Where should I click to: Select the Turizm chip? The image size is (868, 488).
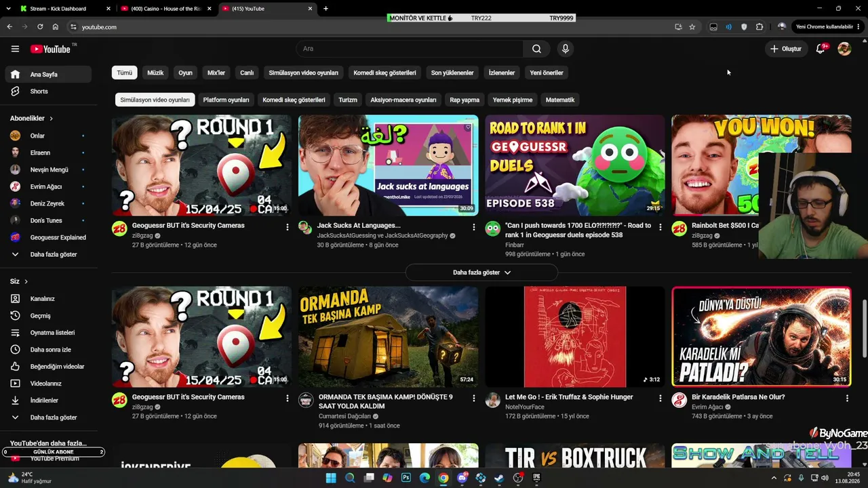(348, 100)
